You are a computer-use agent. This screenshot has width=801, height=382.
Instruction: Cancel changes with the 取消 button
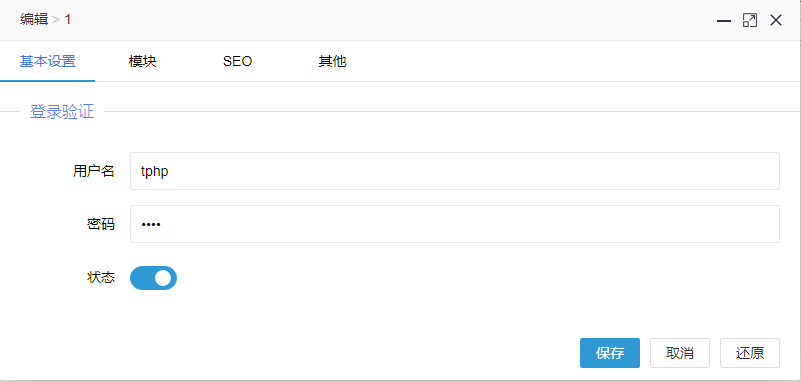[x=680, y=353]
